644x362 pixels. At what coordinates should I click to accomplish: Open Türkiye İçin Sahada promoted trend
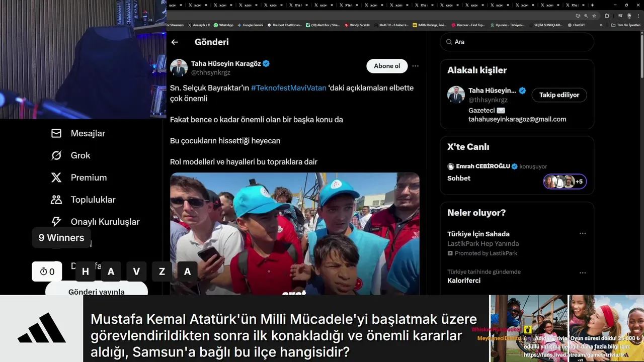(478, 234)
